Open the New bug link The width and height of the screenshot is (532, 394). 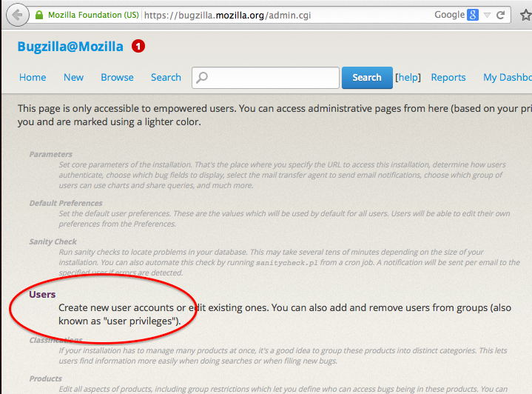74,78
